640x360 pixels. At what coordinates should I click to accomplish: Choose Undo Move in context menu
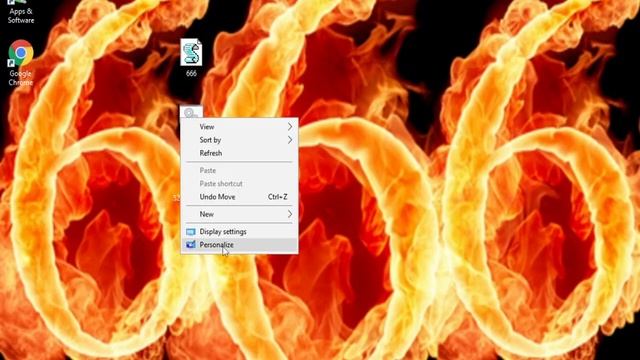[x=239, y=197]
